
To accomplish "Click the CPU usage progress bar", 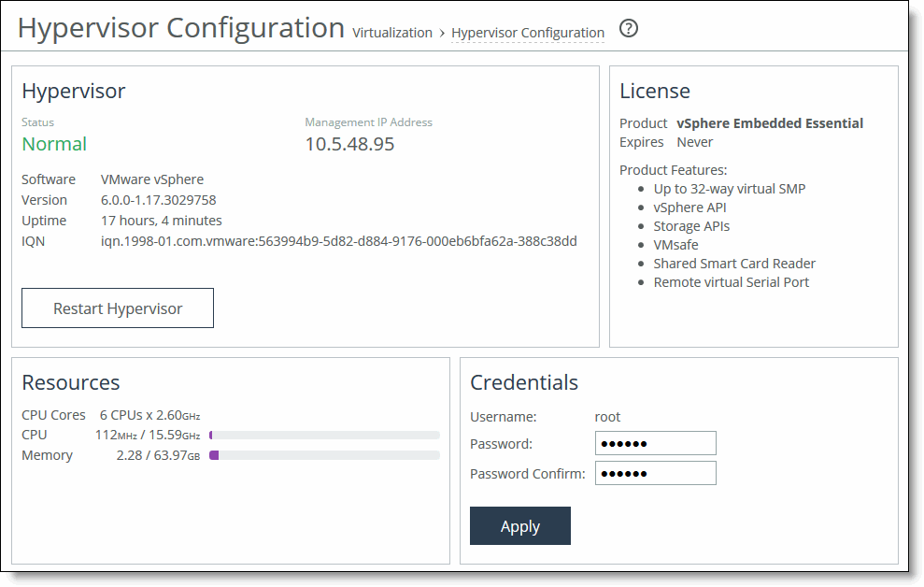I will pos(325,436).
